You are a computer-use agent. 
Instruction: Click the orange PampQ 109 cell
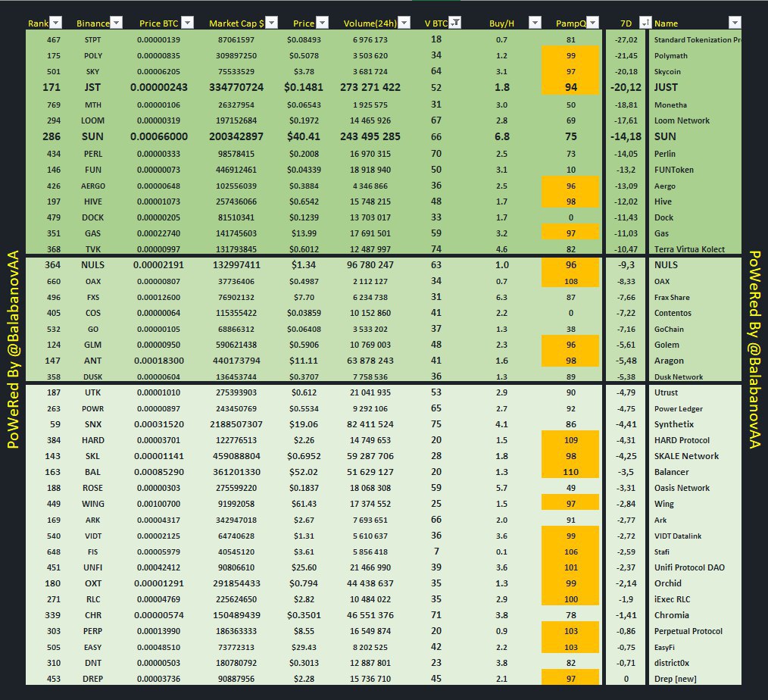pos(570,440)
